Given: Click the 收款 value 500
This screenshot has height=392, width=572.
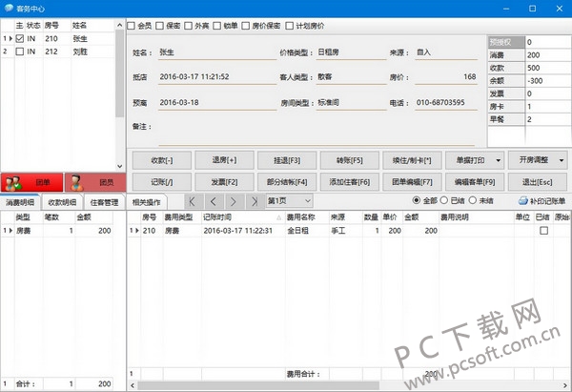Looking at the screenshot, I should [548, 68].
